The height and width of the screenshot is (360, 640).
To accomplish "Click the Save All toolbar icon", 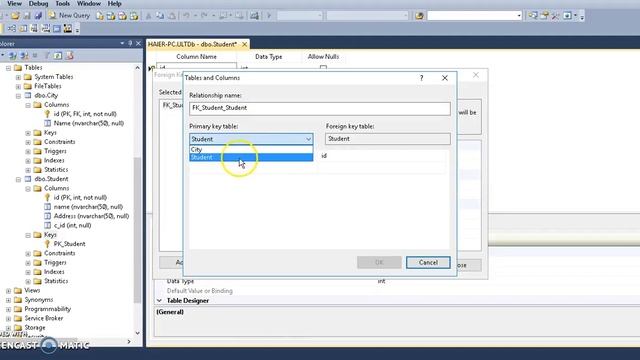I will (38, 16).
